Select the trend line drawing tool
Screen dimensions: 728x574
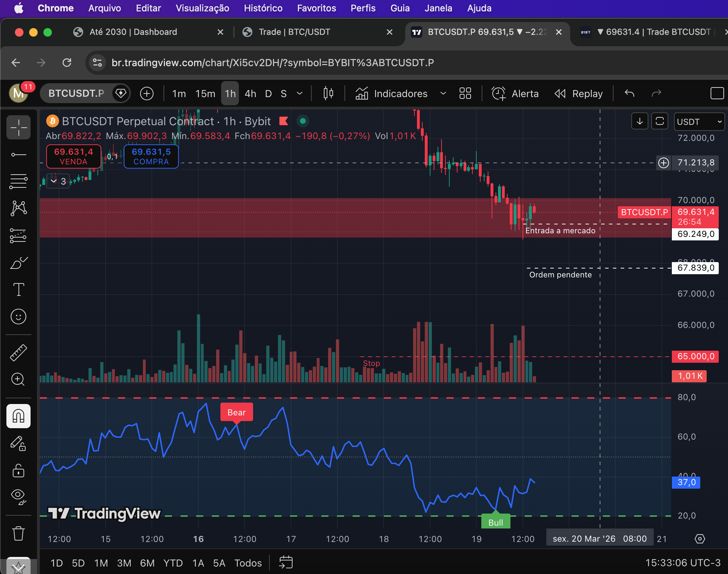coord(18,155)
